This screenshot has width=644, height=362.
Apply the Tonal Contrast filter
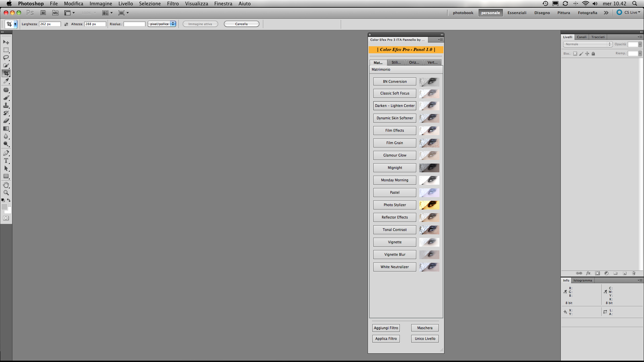point(395,230)
